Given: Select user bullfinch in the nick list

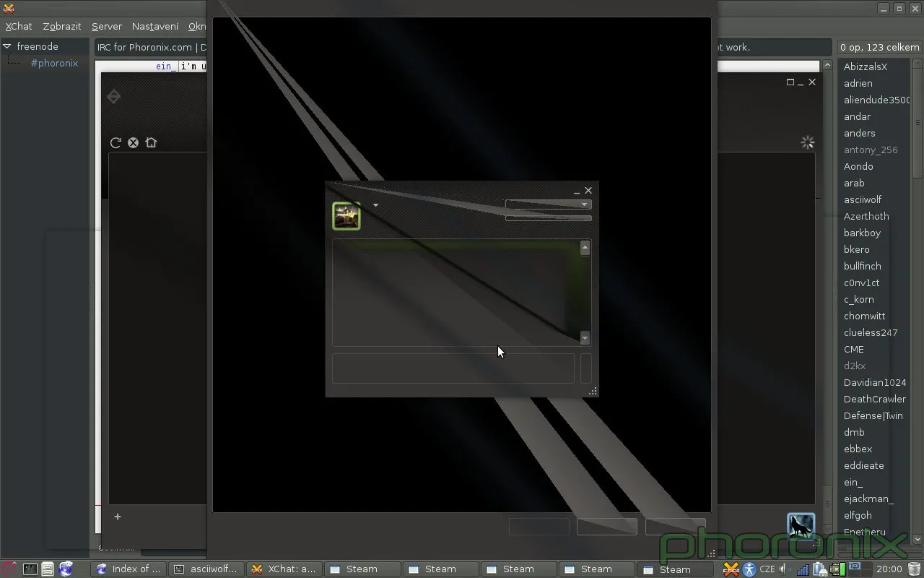Looking at the screenshot, I should (863, 266).
